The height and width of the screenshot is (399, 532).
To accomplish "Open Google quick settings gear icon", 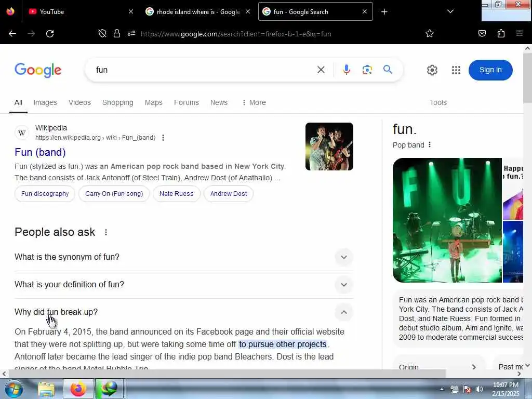I will click(432, 70).
